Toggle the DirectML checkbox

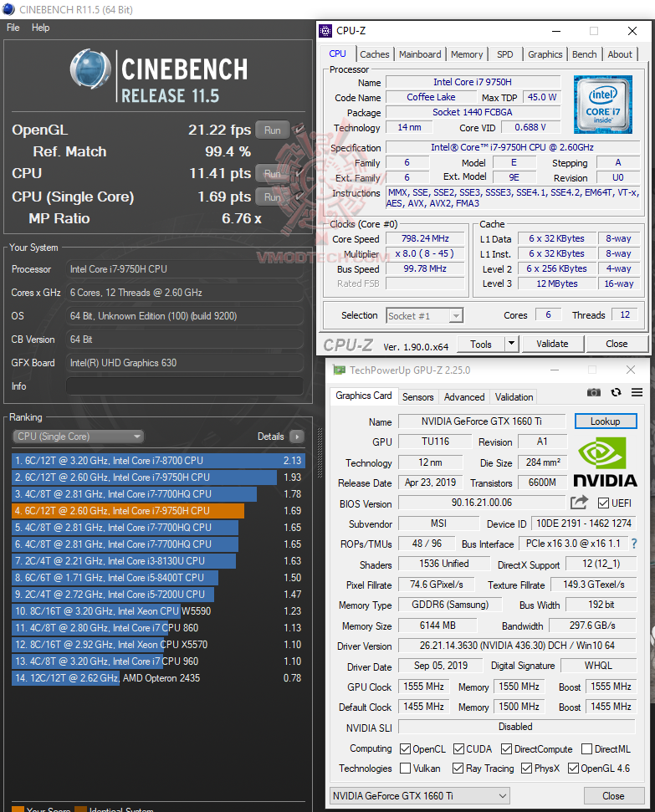coord(586,748)
